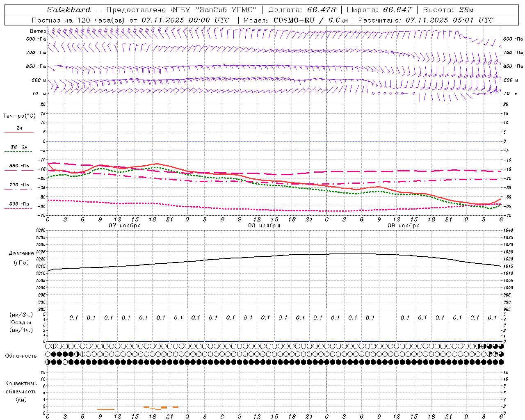Viewport: 525px width, 420px height.
Task: Select the Модель COSMO-RU / 6.6км label
Action: (x=296, y=20)
